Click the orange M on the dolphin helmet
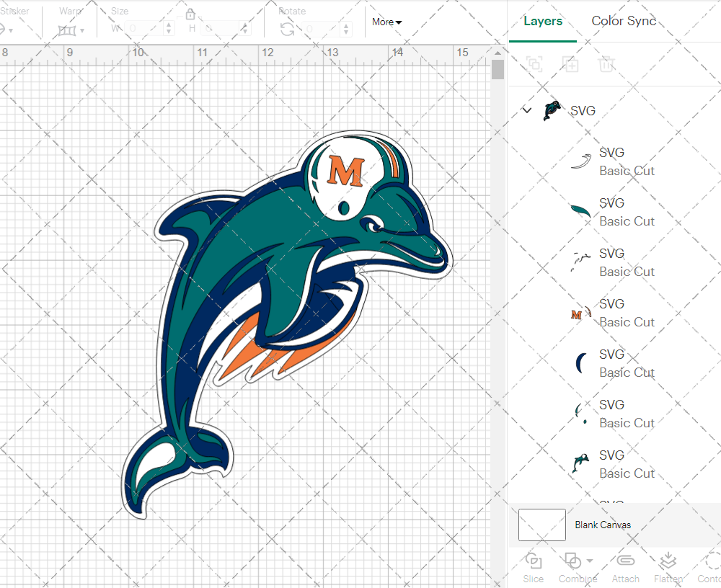 346,171
